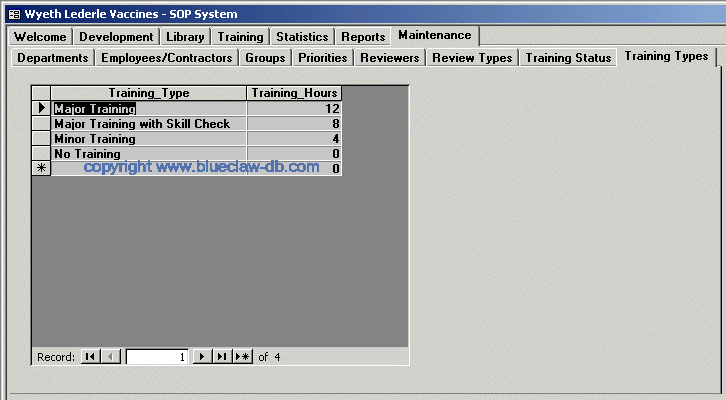Select the new record asterisk row selector
The width and height of the screenshot is (726, 400).
(41, 168)
